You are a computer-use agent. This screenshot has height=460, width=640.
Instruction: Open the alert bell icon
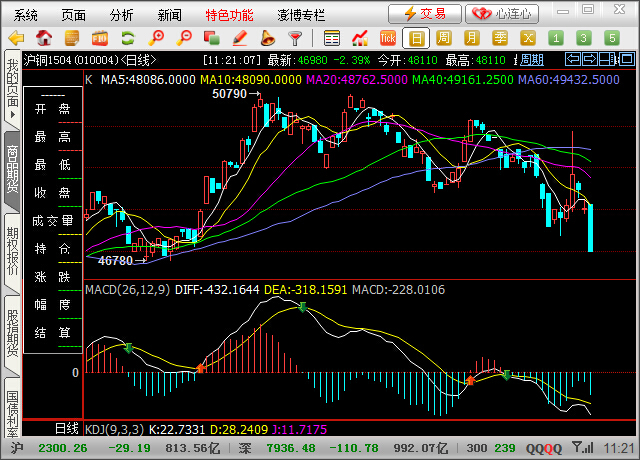(x=267, y=38)
